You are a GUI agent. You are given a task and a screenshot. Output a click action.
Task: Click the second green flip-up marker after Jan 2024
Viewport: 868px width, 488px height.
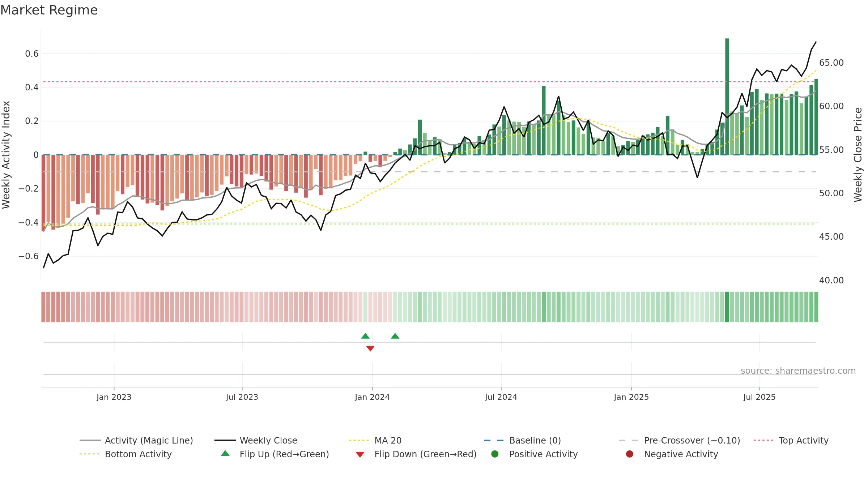pyautogui.click(x=395, y=336)
